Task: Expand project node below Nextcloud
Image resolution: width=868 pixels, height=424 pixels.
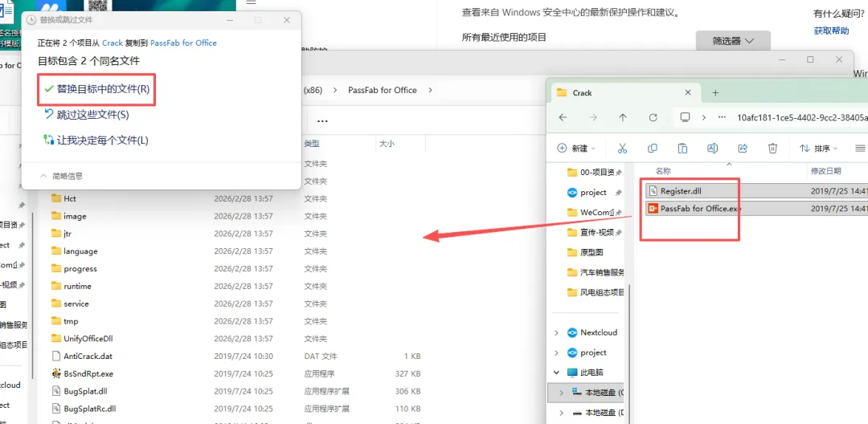Action: [556, 353]
